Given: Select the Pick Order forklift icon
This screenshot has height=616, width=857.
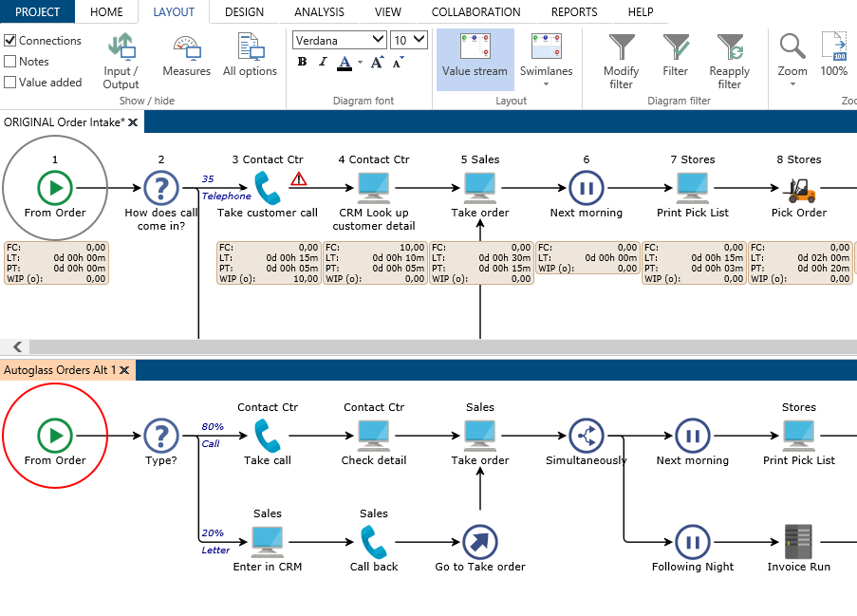Looking at the screenshot, I should coord(799,188).
